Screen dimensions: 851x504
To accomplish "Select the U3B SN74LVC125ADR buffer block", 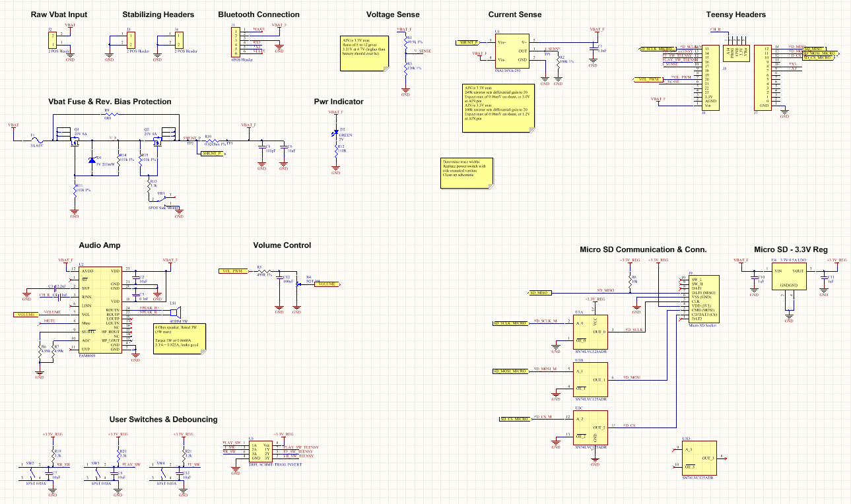I will (x=590, y=378).
